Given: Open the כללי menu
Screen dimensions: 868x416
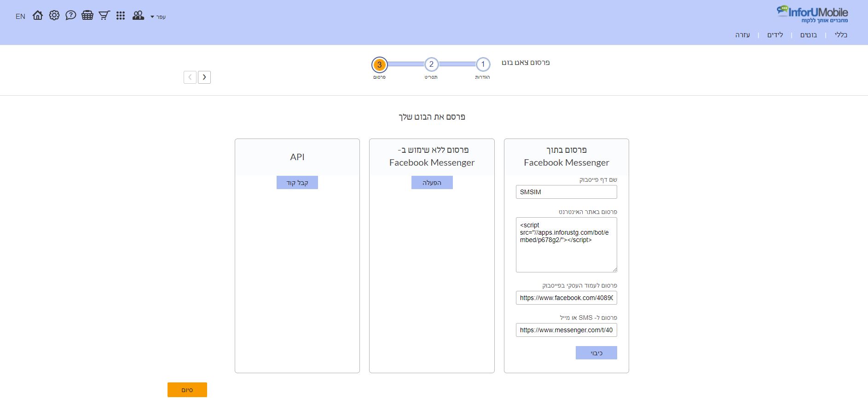Looking at the screenshot, I should [x=841, y=35].
